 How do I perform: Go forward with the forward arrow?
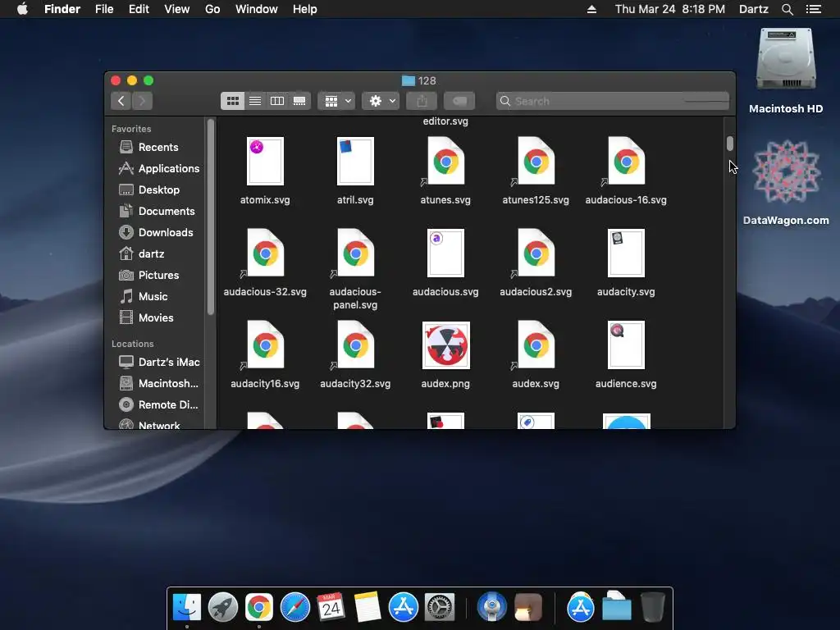(x=142, y=101)
